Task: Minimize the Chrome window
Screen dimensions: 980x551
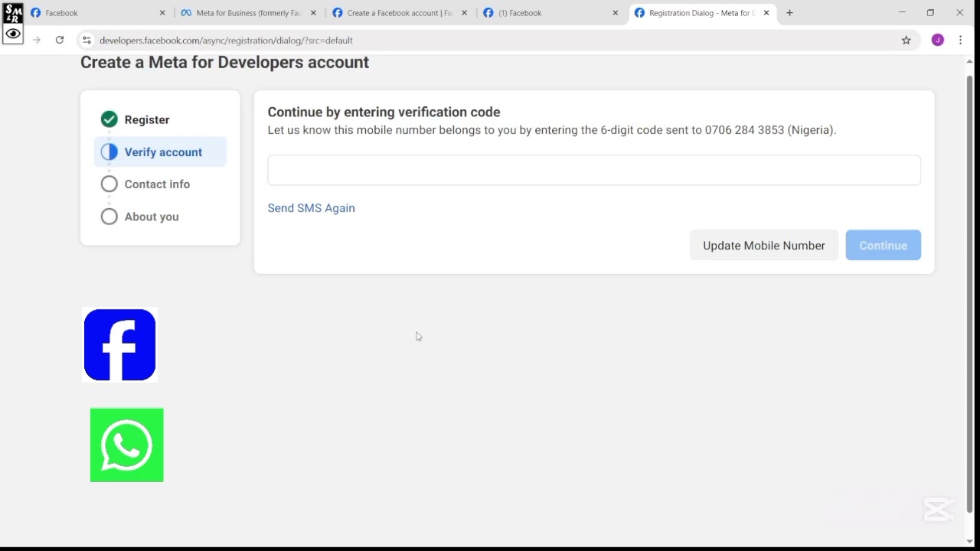Action: (x=902, y=13)
